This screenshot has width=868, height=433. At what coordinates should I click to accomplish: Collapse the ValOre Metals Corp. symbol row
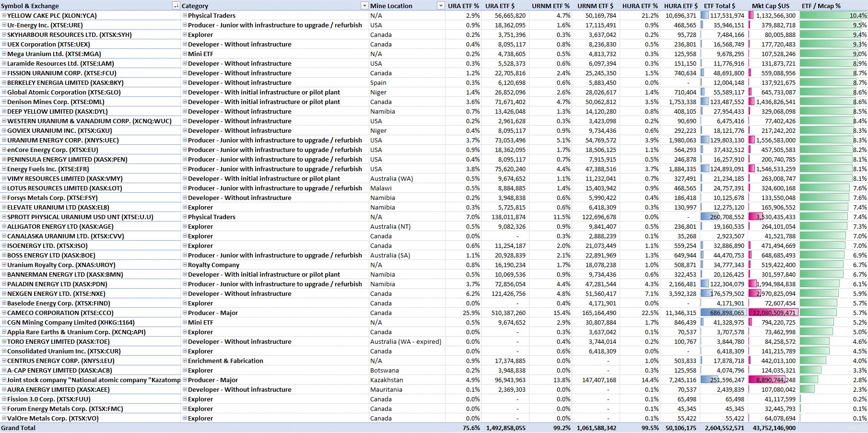[4, 418]
